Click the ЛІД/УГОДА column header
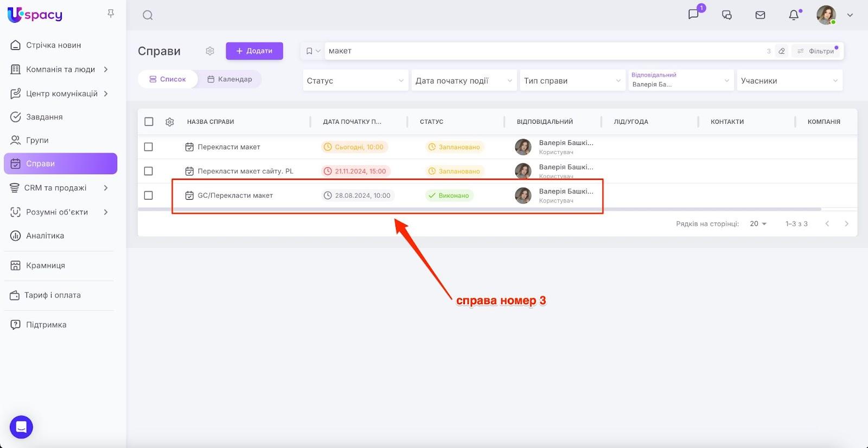 tap(631, 122)
